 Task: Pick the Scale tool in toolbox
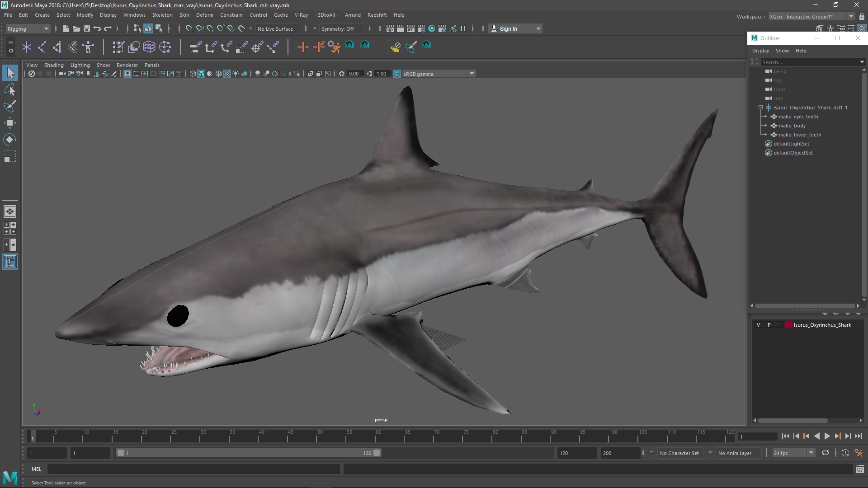(x=10, y=156)
